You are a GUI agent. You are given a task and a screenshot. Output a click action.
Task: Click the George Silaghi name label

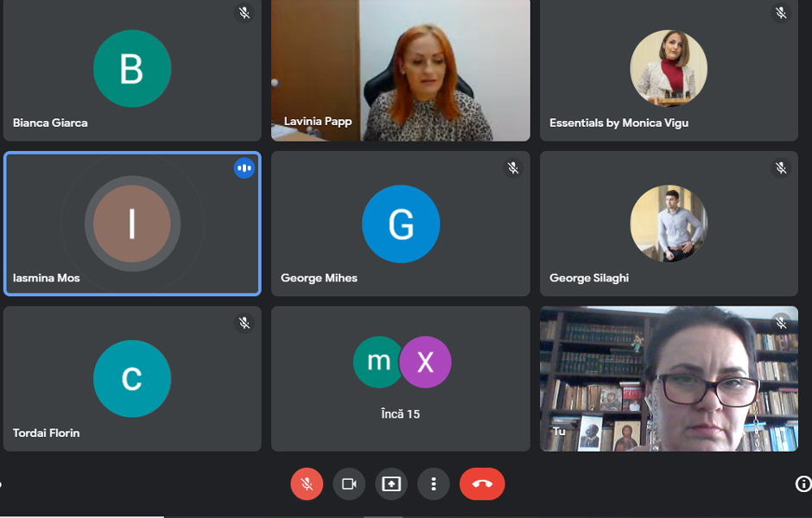(589, 278)
